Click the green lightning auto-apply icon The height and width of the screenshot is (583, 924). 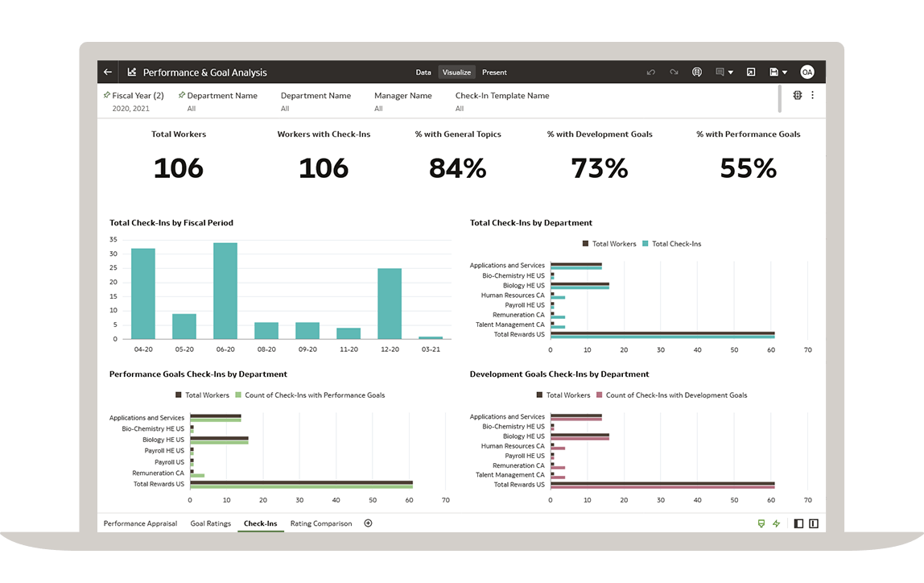pyautogui.click(x=777, y=523)
